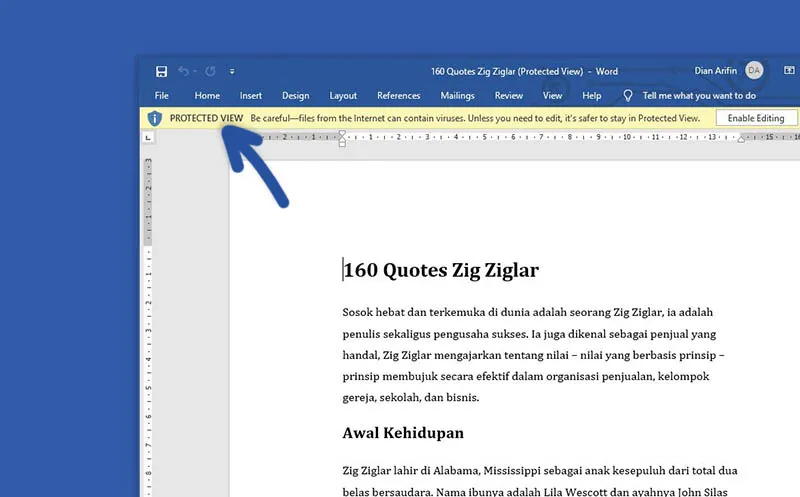
Task: Go to the Layout tab
Action: point(343,96)
